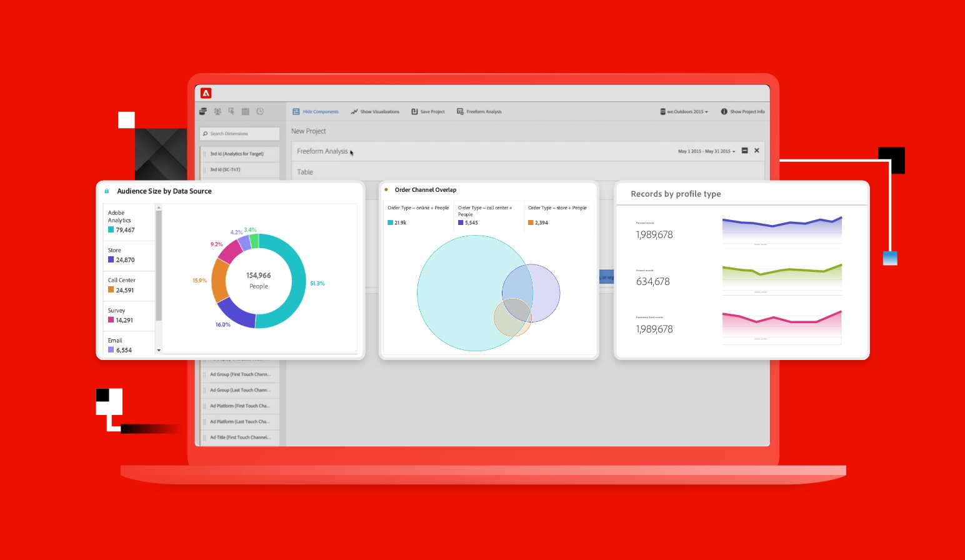Open the May 1 2015 date range dropdown
The image size is (965, 560).
click(x=704, y=151)
